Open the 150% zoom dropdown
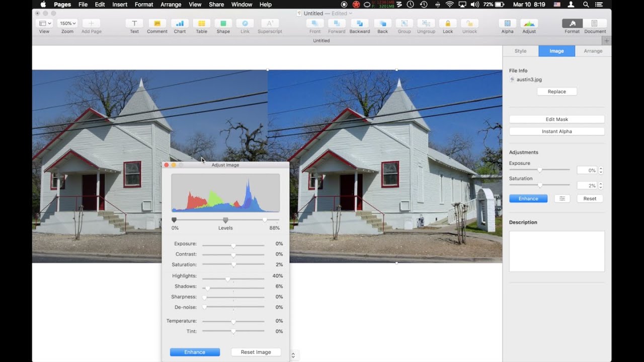The width and height of the screenshot is (644, 362). coord(67,23)
